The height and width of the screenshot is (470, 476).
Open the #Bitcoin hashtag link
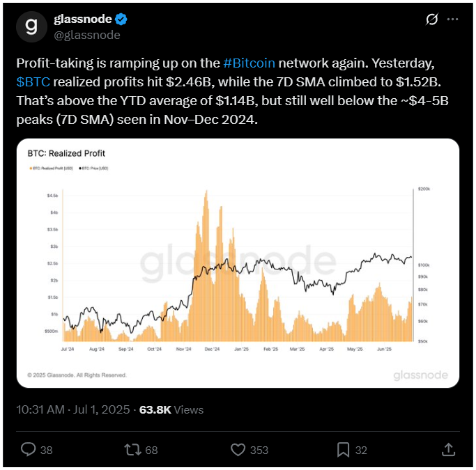[x=249, y=63]
